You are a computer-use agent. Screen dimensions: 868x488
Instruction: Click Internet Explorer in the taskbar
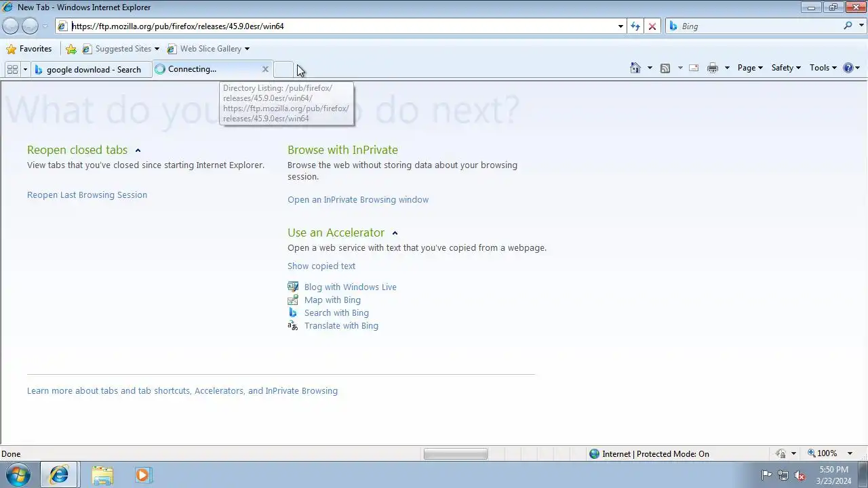click(x=59, y=475)
